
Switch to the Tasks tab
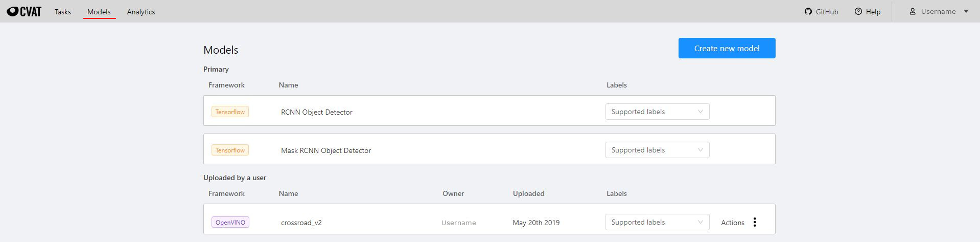[63, 12]
